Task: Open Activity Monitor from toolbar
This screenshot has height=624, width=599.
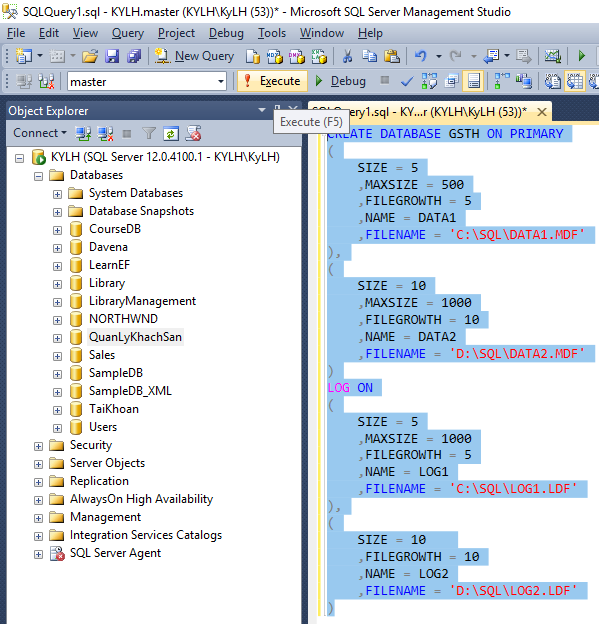Action: tap(553, 56)
